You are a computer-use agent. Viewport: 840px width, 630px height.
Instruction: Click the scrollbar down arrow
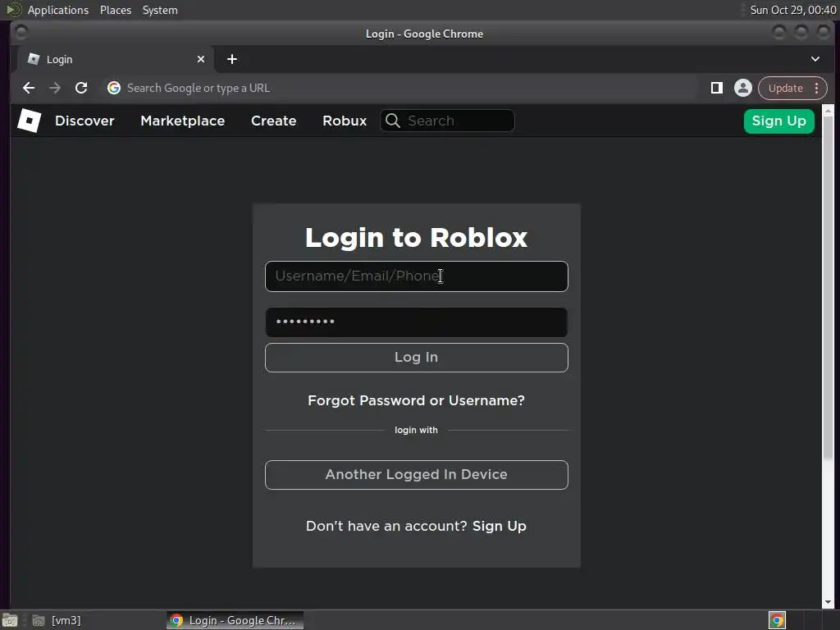pyautogui.click(x=829, y=602)
